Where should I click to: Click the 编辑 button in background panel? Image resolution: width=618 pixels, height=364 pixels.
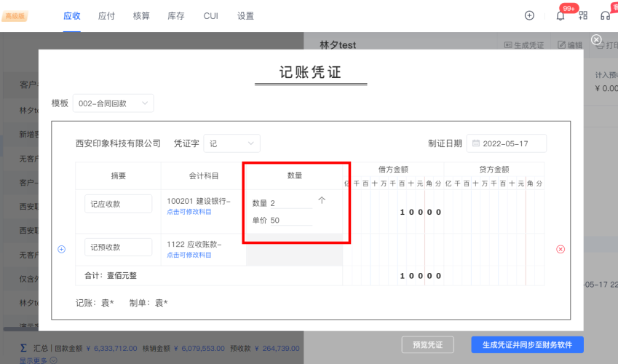[x=570, y=45]
